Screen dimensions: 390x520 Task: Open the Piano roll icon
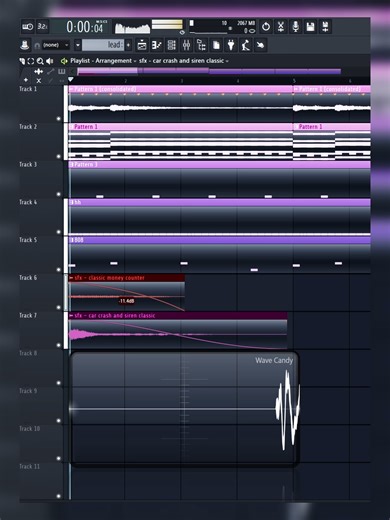(x=157, y=45)
